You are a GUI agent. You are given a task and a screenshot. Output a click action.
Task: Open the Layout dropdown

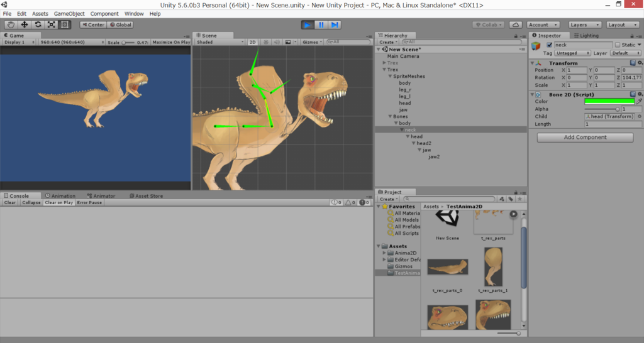[x=622, y=24]
